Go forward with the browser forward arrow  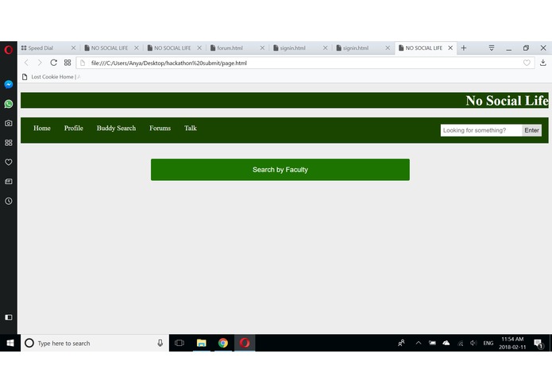pos(40,63)
